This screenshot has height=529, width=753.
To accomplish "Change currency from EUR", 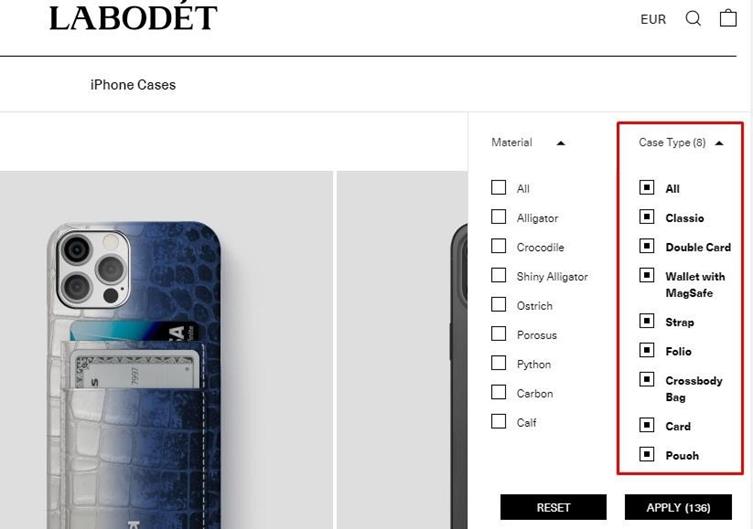I will (653, 20).
